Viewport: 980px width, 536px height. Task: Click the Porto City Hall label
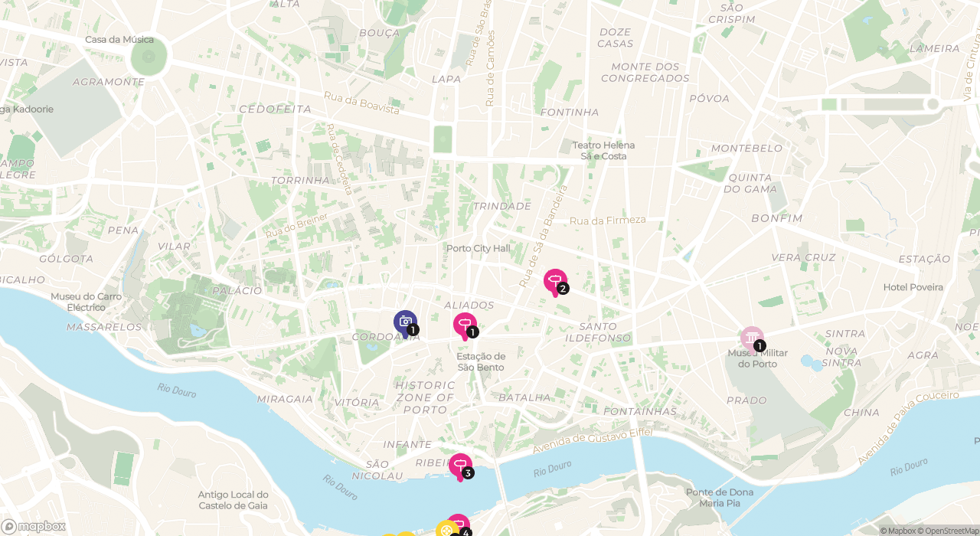pos(478,248)
